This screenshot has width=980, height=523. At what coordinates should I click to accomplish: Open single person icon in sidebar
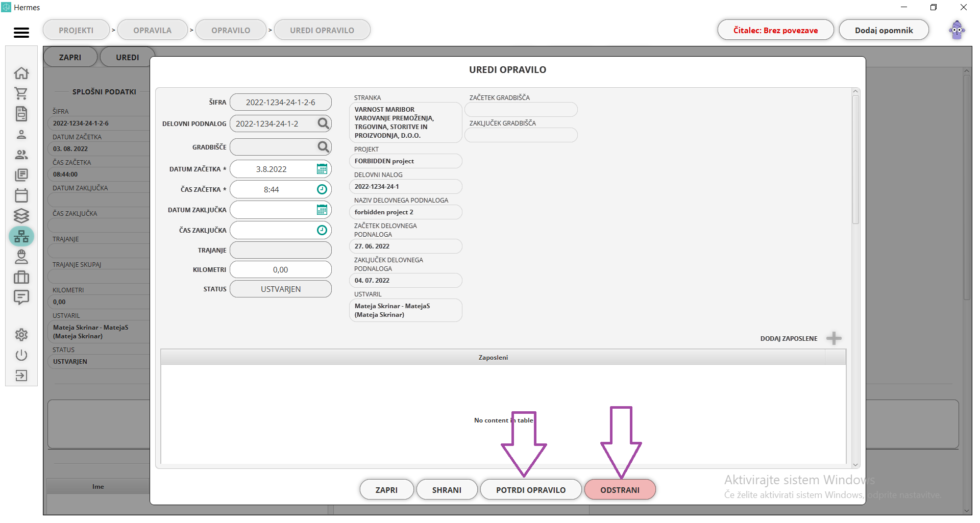point(21,134)
